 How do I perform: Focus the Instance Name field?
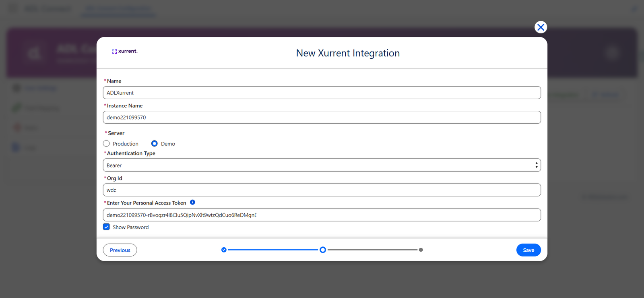click(x=322, y=117)
